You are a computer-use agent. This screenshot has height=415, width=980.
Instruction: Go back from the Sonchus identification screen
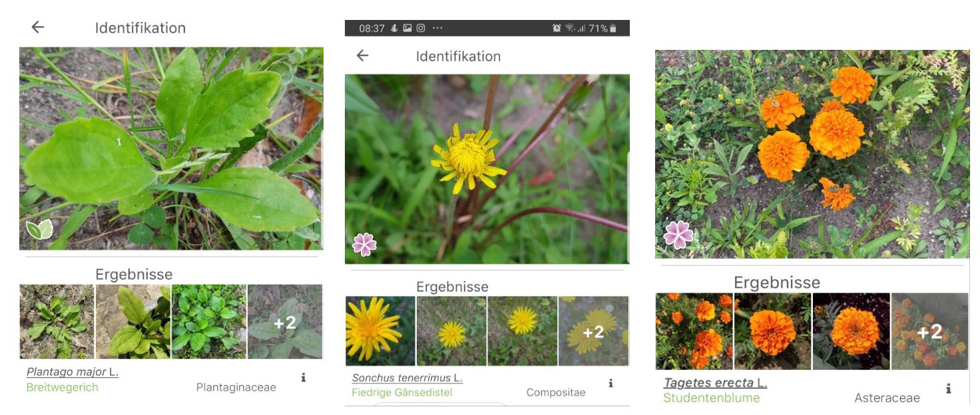pyautogui.click(x=362, y=56)
